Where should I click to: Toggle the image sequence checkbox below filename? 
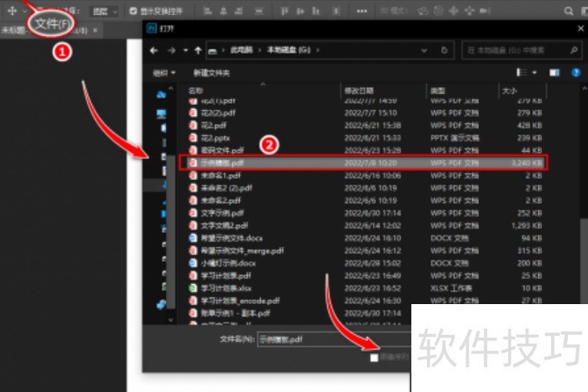tap(374, 358)
